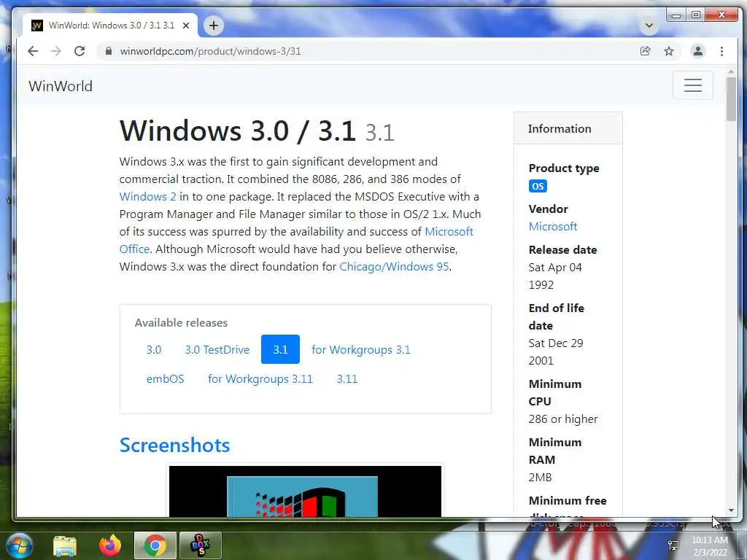Select the for Workgroups 3.1 release
The image size is (747, 560).
coord(360,349)
